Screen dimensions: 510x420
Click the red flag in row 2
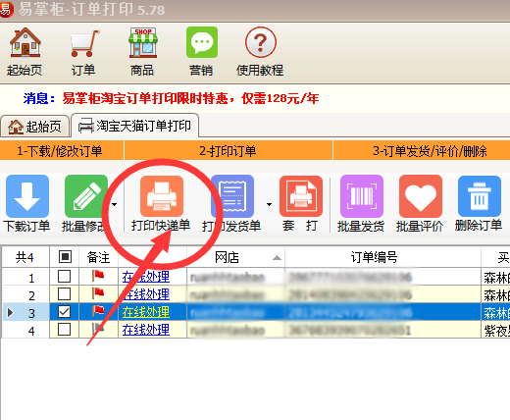tap(98, 293)
